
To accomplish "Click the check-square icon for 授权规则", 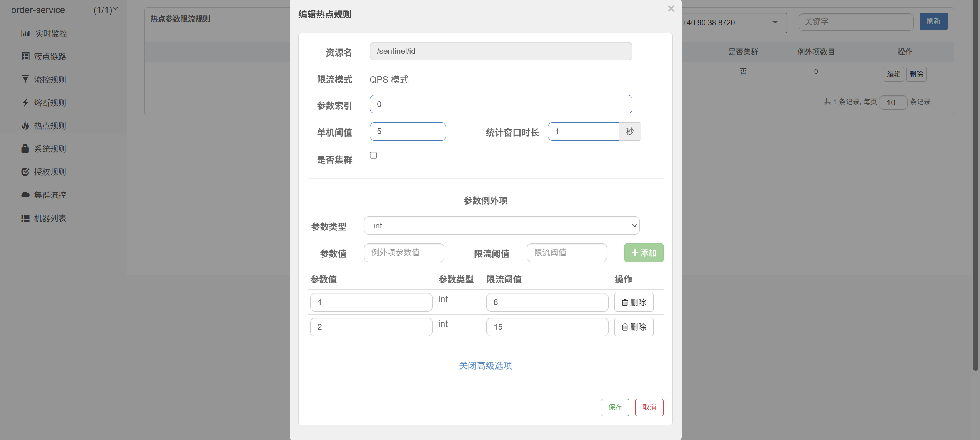I will click(x=25, y=172).
